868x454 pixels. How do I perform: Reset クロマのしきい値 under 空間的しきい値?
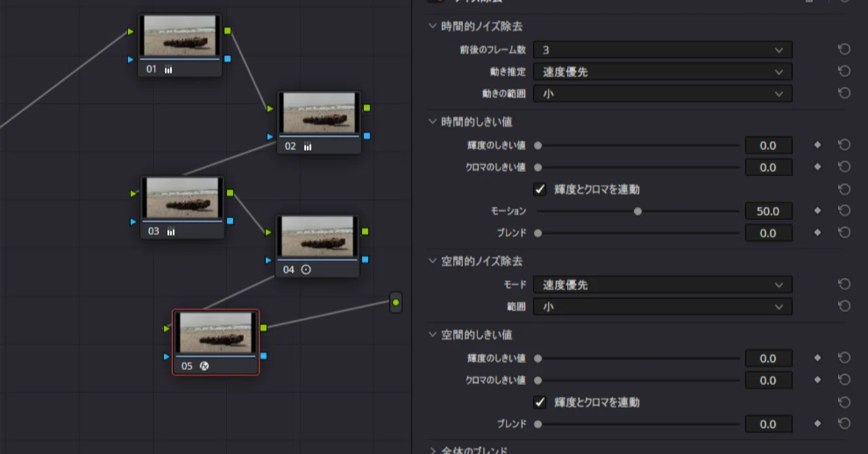click(844, 379)
